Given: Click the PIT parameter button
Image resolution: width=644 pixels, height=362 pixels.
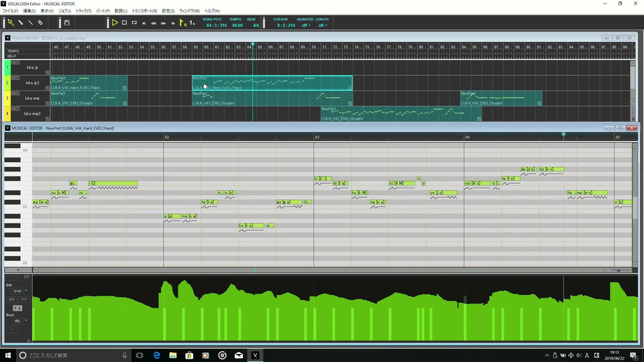Looking at the screenshot, I should (24, 300).
